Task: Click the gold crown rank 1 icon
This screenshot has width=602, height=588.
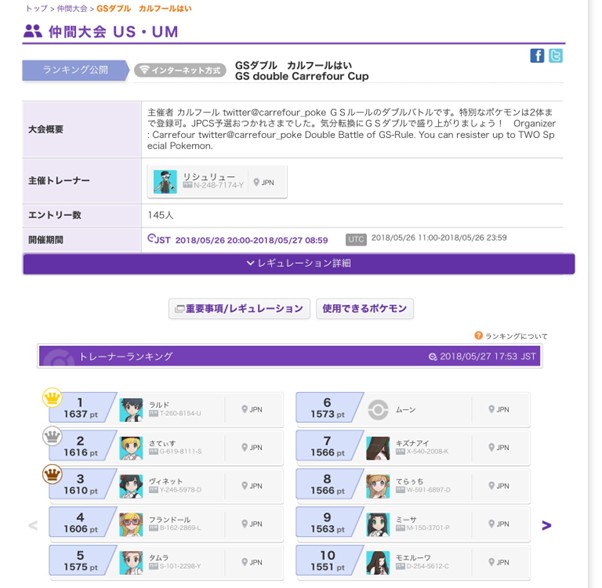Action: click(52, 398)
